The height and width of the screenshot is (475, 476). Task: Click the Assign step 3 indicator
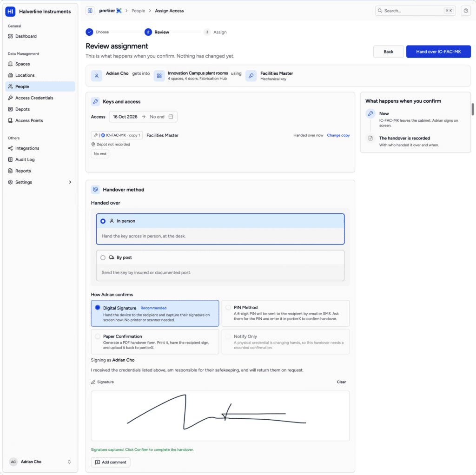(x=207, y=32)
